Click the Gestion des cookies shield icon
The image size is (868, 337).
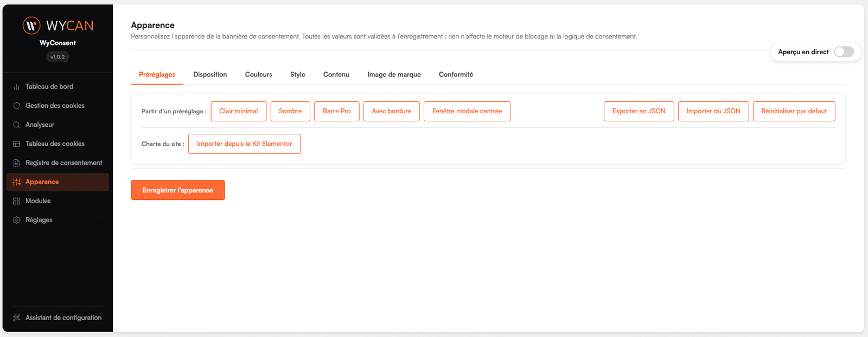pyautogui.click(x=17, y=106)
